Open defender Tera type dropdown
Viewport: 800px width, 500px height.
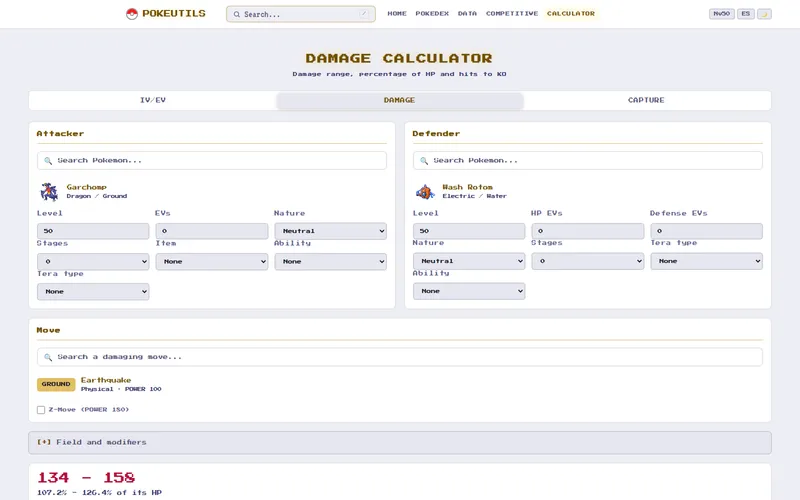coord(707,261)
